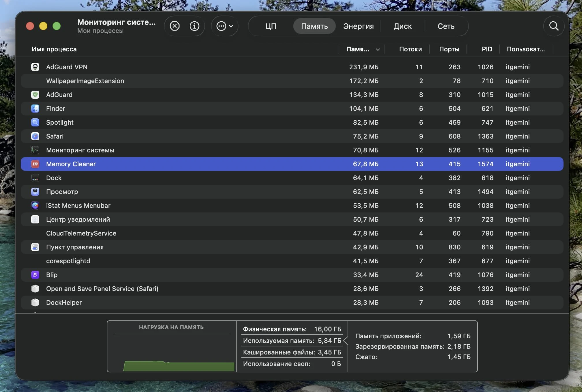Click the Центр уведомлений icon
The image size is (582, 392).
(35, 219)
